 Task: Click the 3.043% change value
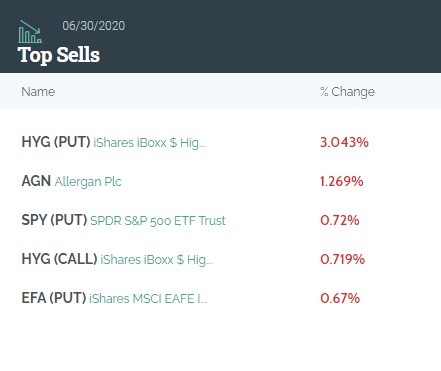(344, 142)
